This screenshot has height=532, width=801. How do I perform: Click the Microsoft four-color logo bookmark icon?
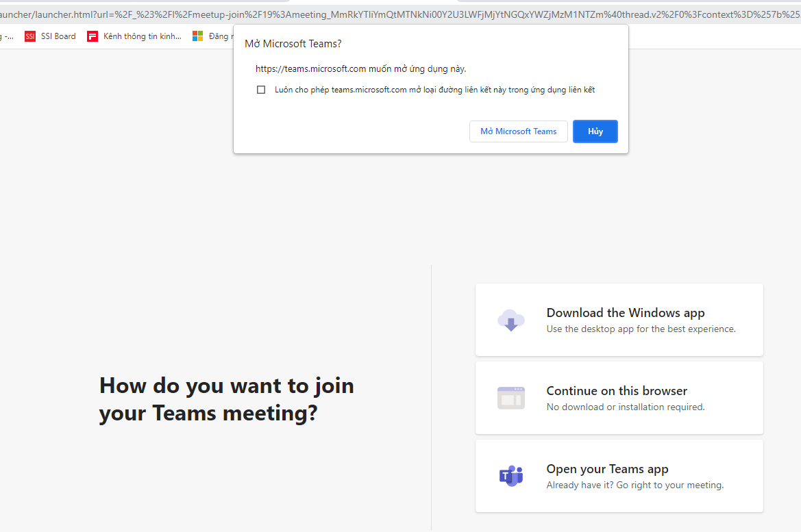(198, 36)
